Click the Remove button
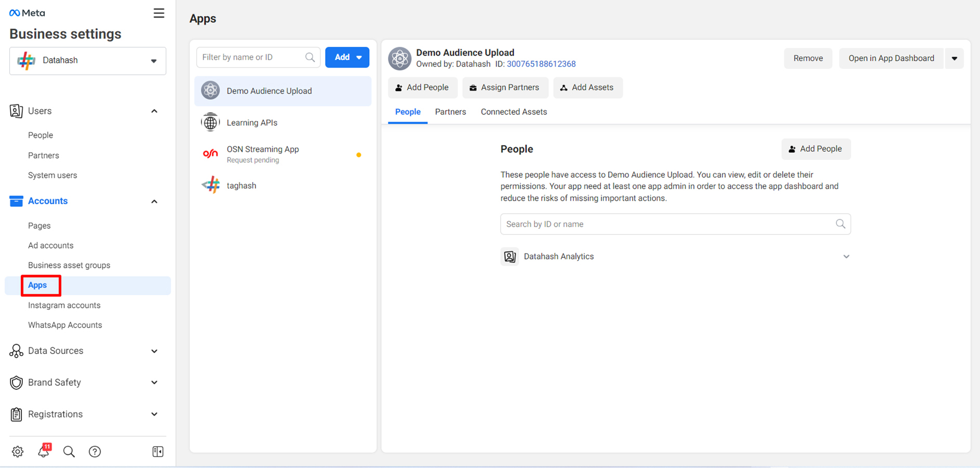Screen dimensions: 980x471 pos(808,58)
